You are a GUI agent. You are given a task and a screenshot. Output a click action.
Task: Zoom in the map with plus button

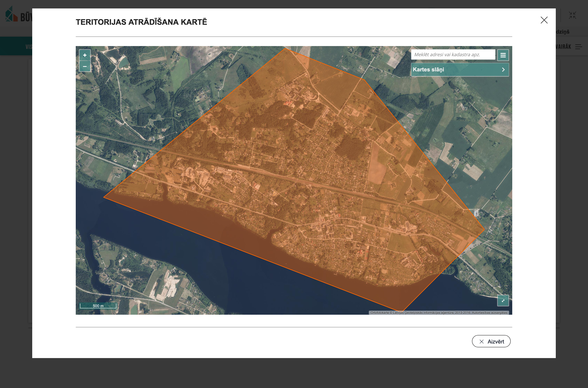85,55
